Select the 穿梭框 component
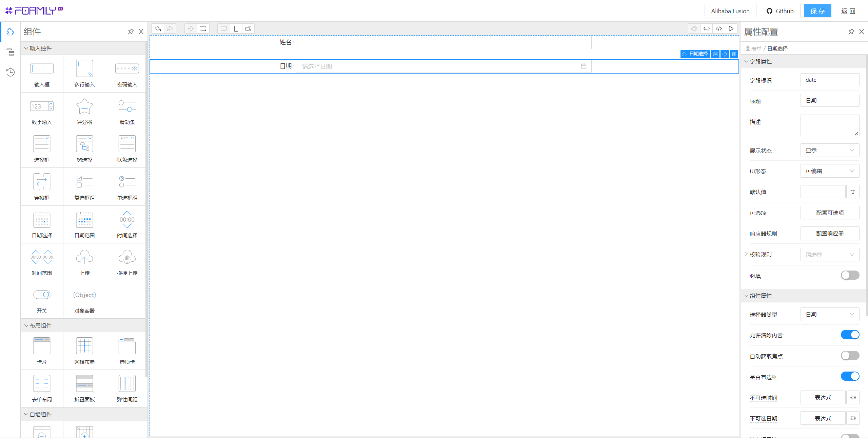 coord(42,187)
